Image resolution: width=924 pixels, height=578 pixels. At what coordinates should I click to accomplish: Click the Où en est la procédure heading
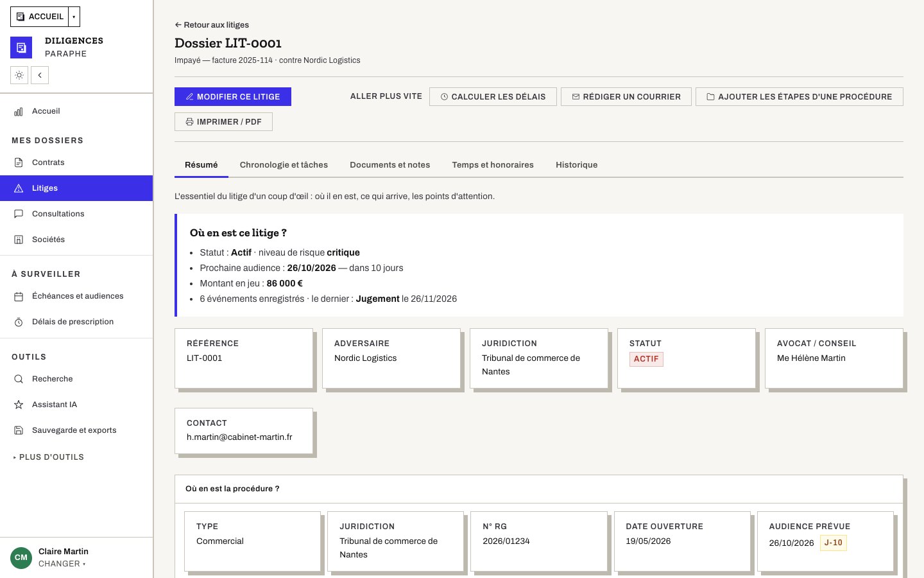pos(232,489)
